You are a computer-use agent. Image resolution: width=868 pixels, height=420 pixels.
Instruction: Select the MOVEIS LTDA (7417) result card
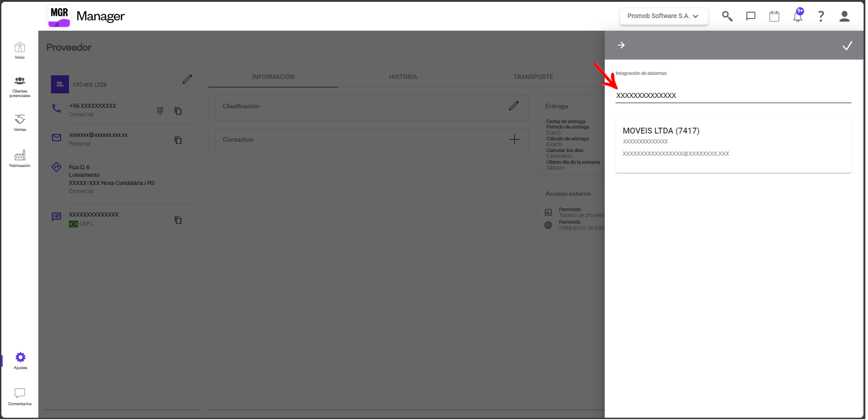[733, 145]
